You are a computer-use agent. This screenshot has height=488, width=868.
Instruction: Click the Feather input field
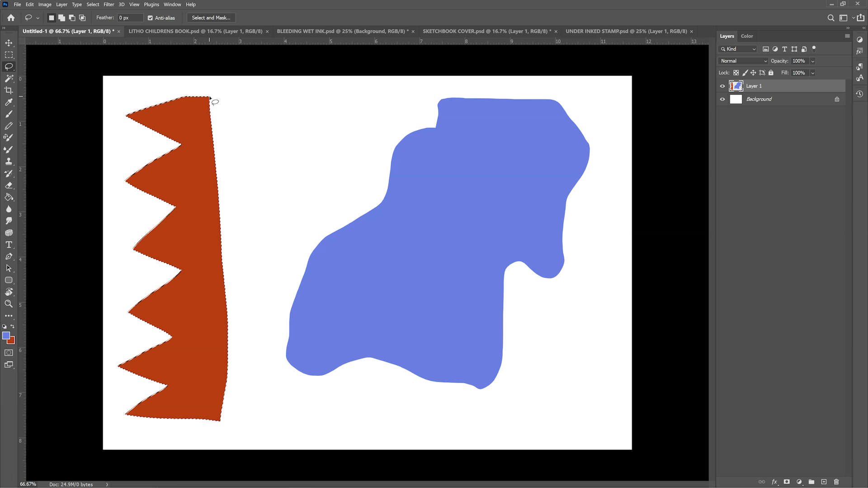tap(130, 18)
